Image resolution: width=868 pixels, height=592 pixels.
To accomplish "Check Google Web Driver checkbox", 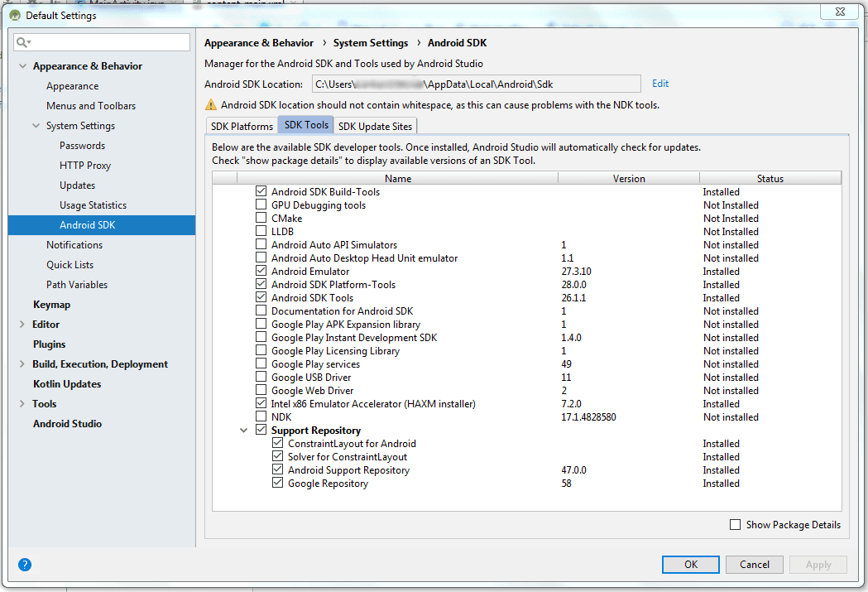I will click(x=261, y=390).
